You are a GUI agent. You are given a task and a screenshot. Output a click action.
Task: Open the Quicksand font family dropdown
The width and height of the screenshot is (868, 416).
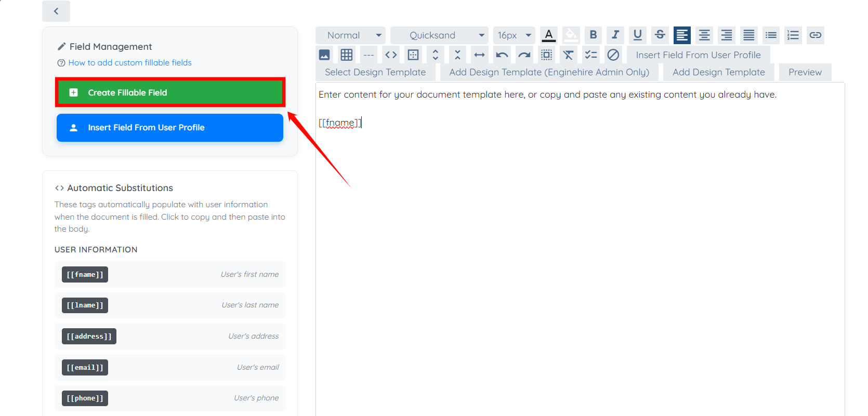click(x=439, y=35)
